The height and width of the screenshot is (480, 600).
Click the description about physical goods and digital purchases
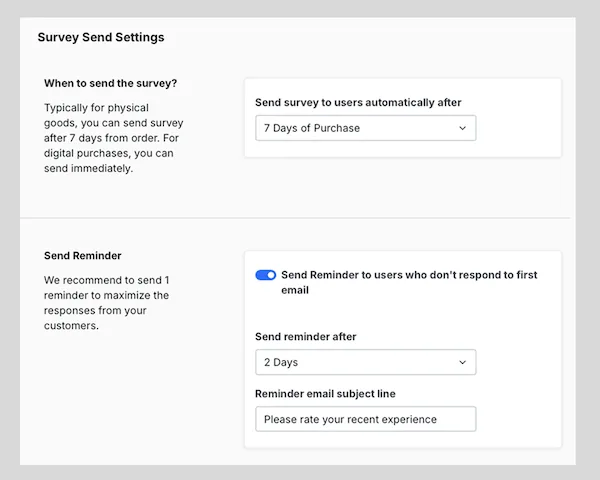click(x=114, y=137)
